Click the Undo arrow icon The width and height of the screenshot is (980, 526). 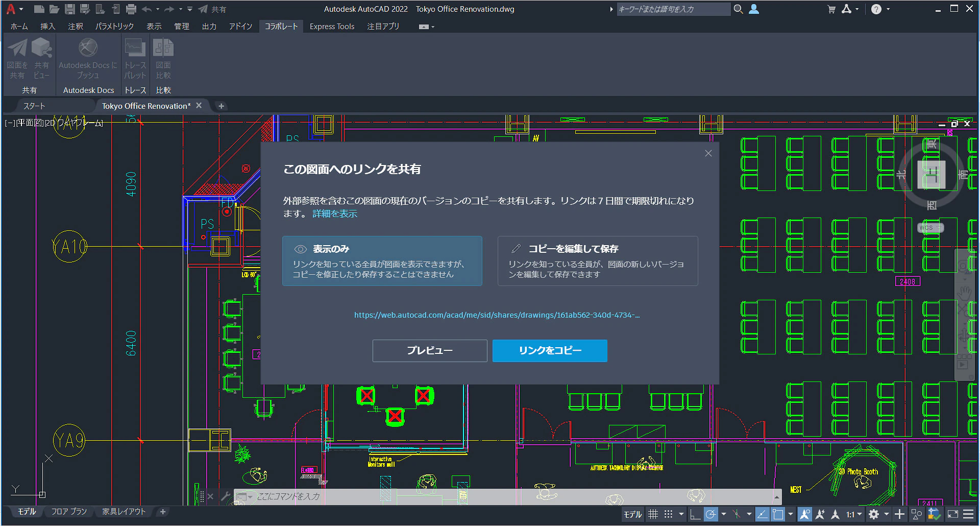pyautogui.click(x=146, y=9)
